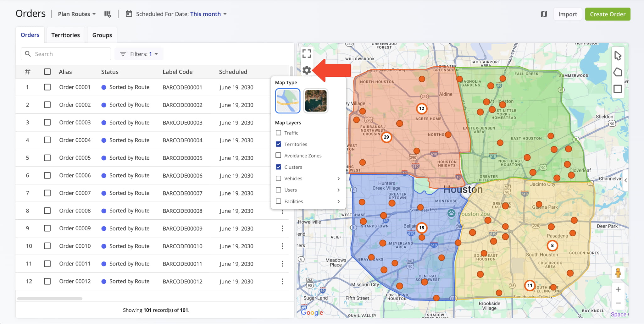Expand the Facilities layer submenu arrow

tap(339, 201)
